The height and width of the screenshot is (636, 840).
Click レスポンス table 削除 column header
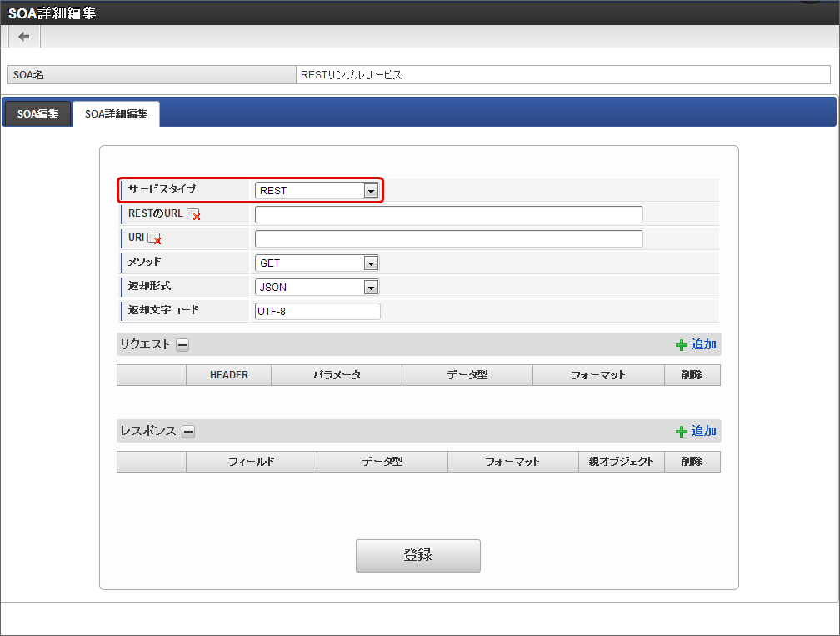click(692, 462)
